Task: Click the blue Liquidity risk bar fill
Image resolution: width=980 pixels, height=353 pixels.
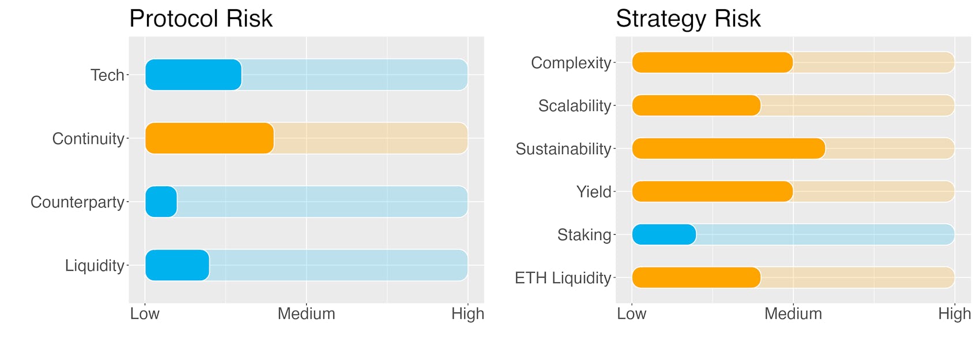Action: tap(177, 265)
